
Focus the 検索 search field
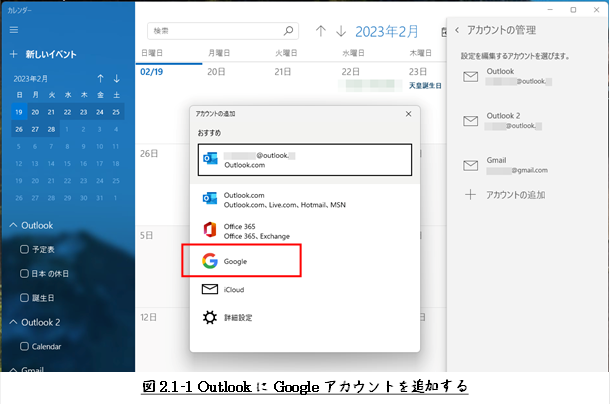[x=223, y=31]
